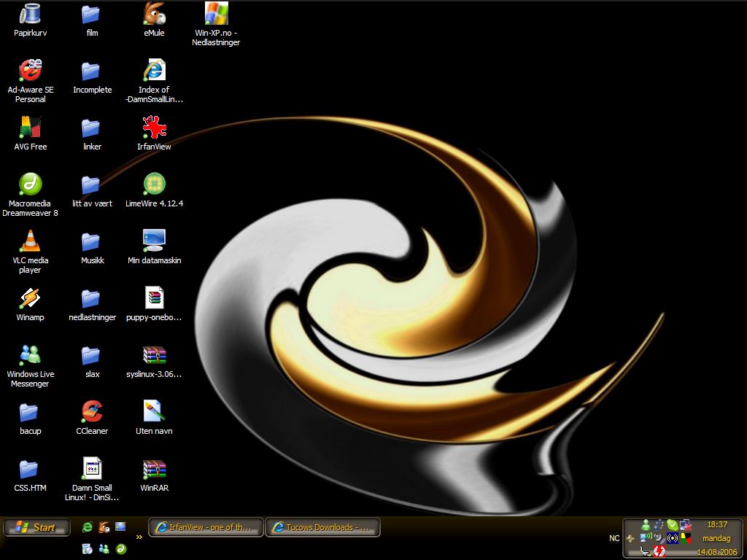This screenshot has height=560, width=747.
Task: Select the CCleaner desktop shortcut
Action: 92,418
